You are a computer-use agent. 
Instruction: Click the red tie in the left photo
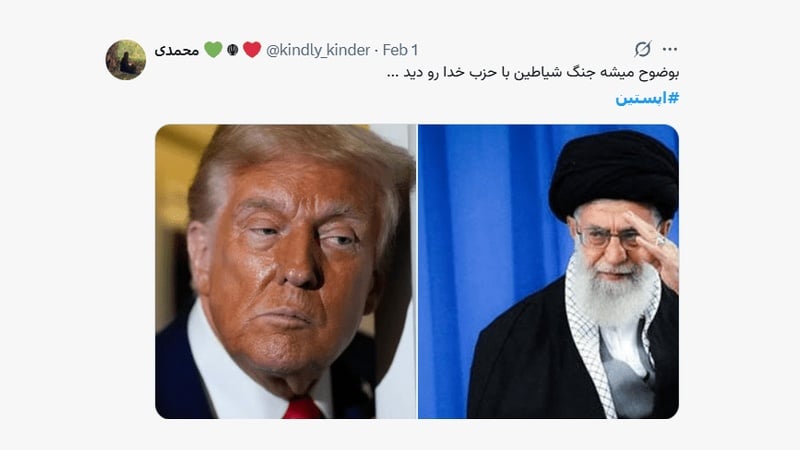(303, 409)
